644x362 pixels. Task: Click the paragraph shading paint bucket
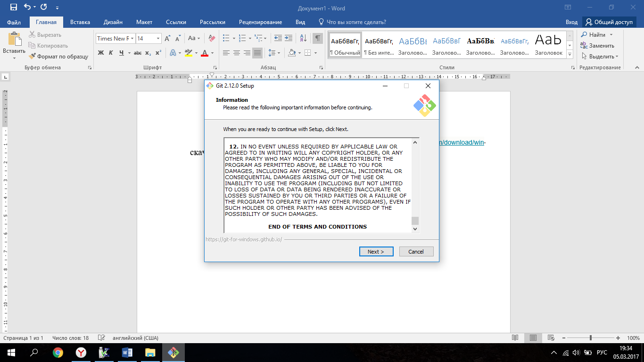[x=292, y=53]
